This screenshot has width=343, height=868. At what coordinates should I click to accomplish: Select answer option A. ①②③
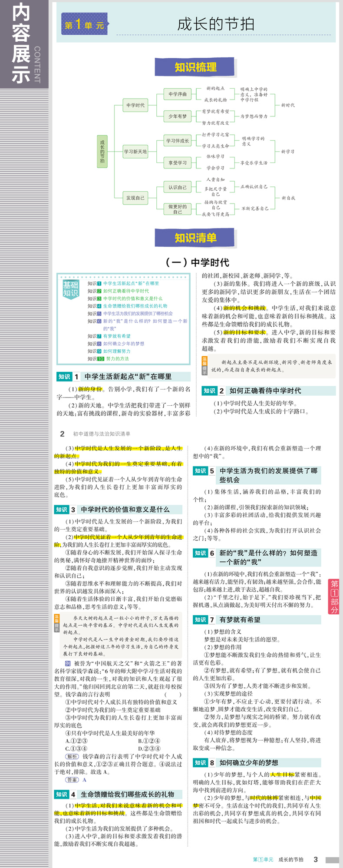click(x=76, y=741)
